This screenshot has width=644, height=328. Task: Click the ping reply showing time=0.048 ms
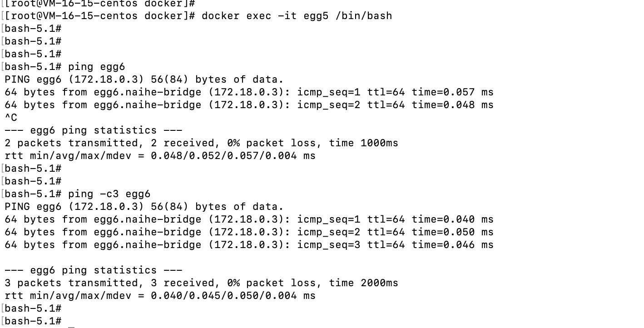click(249, 105)
